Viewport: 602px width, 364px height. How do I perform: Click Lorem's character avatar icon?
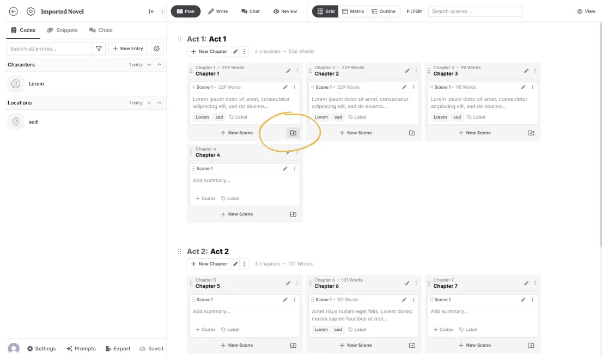point(15,83)
